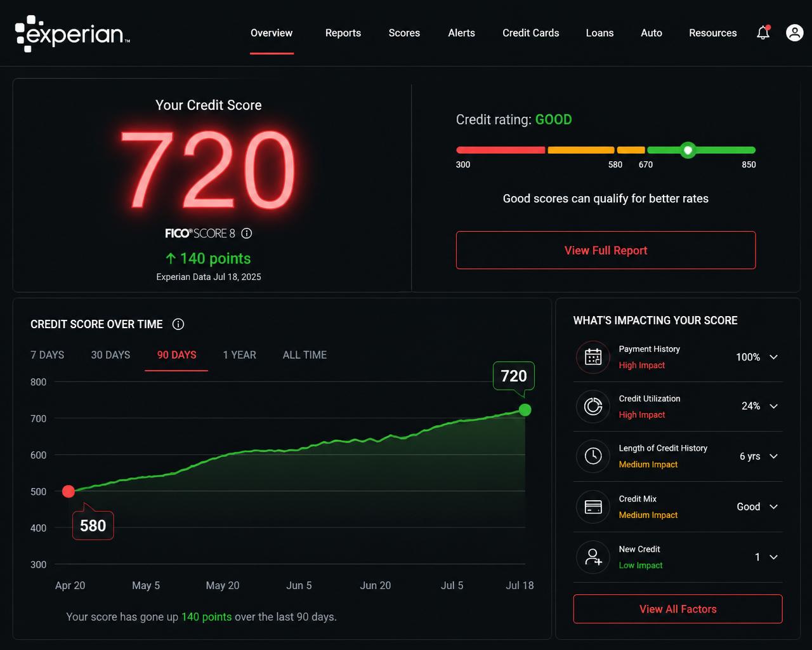Click the View Full Report button
The width and height of the screenshot is (812, 650).
point(606,250)
